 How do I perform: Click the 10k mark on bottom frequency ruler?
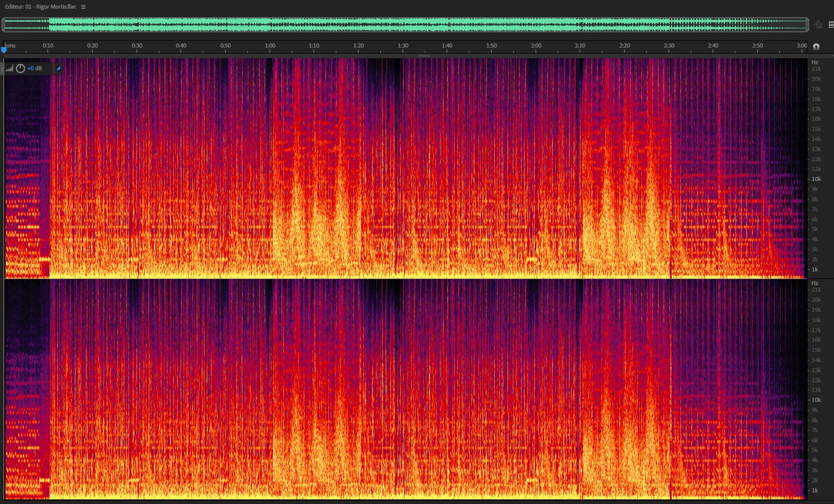pyautogui.click(x=816, y=400)
